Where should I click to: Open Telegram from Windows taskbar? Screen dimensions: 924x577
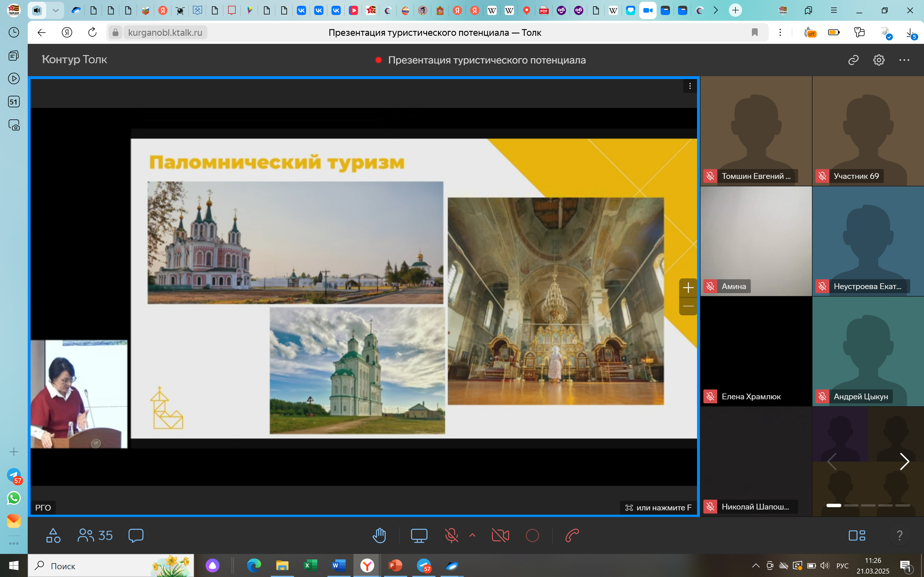click(x=424, y=565)
